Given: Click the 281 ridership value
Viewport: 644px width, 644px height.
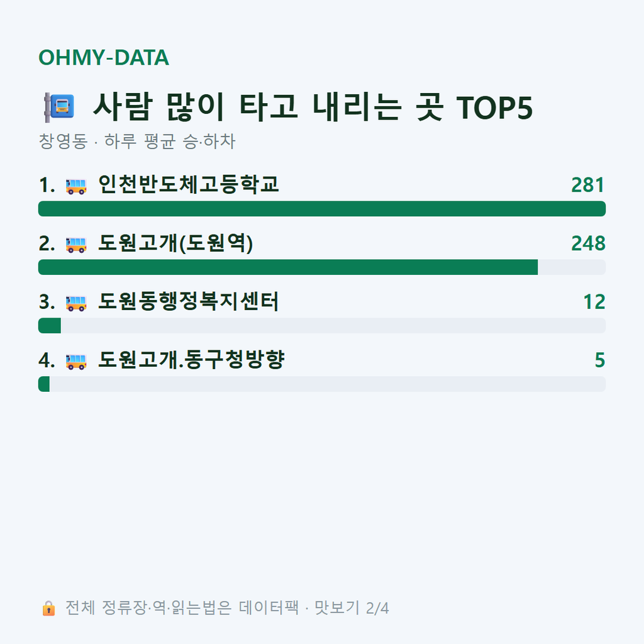Looking at the screenshot, I should tap(588, 186).
